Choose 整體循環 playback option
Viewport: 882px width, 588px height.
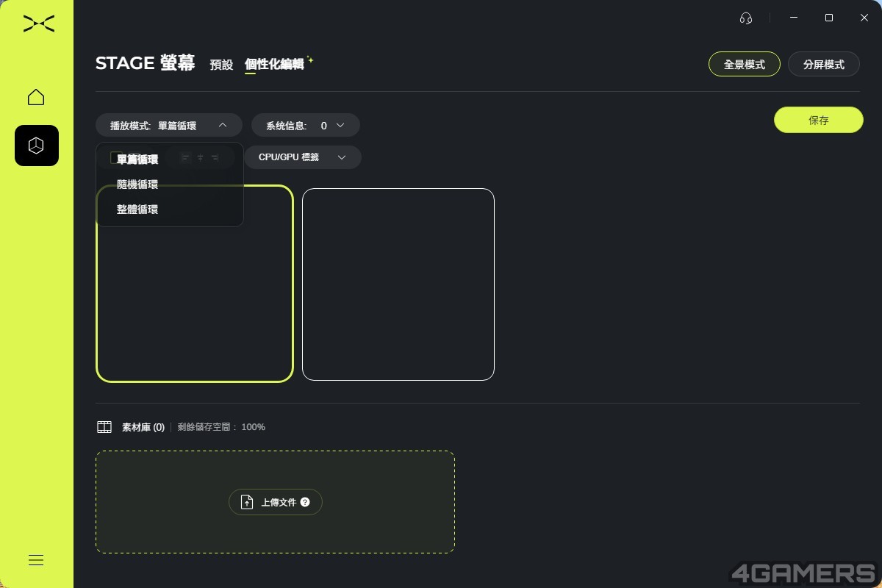click(137, 209)
